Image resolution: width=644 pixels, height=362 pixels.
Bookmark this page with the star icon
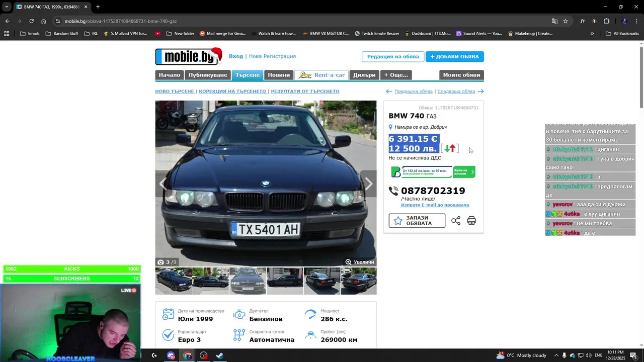566,21
